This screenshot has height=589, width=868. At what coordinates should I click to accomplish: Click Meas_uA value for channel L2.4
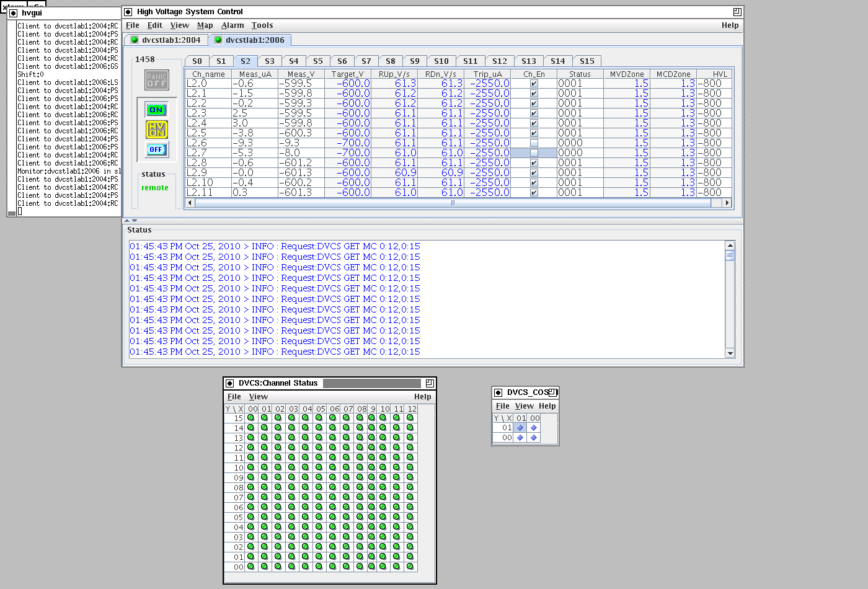[255, 123]
